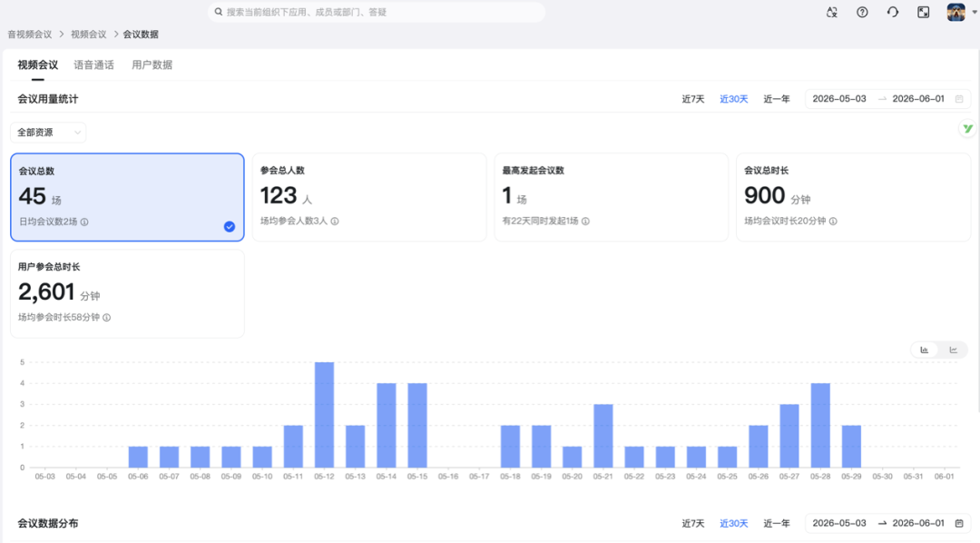Click the 05-15 bar in chart
Image resolution: width=980 pixels, height=543 pixels.
click(x=417, y=425)
